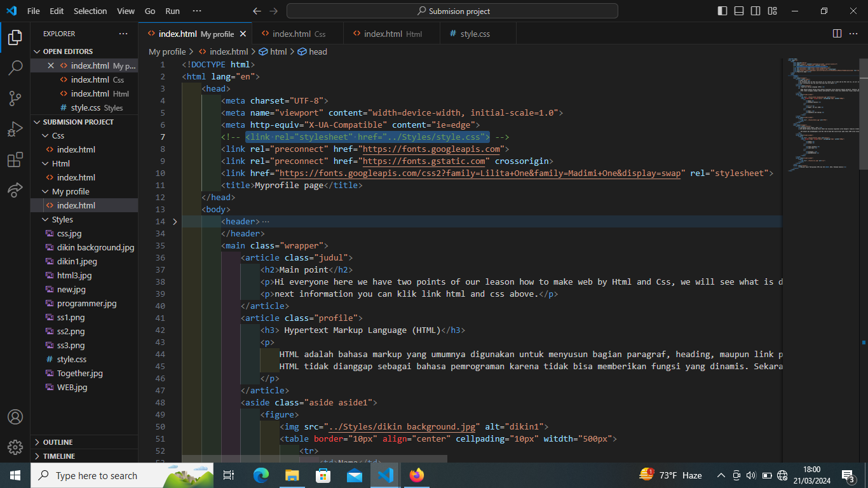Launch Firefox from the taskbar
This screenshot has width=868, height=488.
point(416,475)
